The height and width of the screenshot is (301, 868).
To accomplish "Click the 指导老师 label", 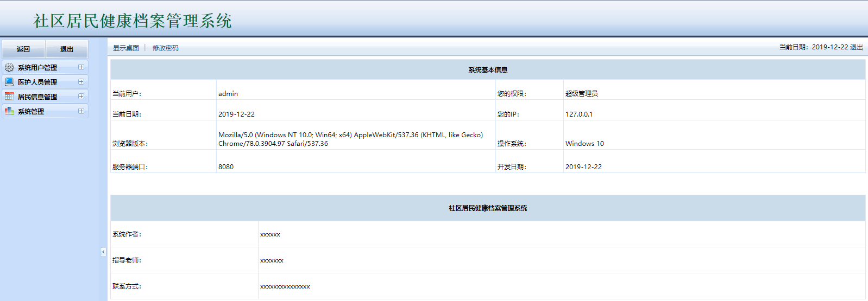I will tap(127, 260).
